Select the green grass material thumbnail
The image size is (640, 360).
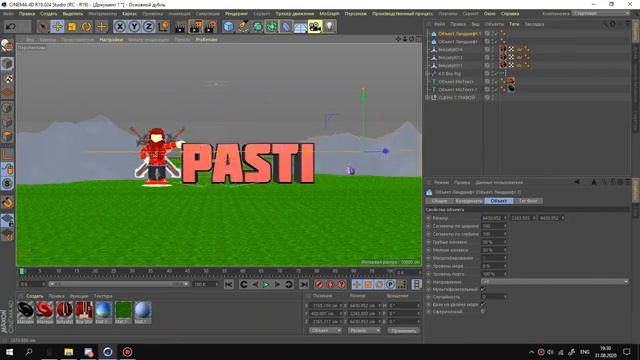[123, 311]
